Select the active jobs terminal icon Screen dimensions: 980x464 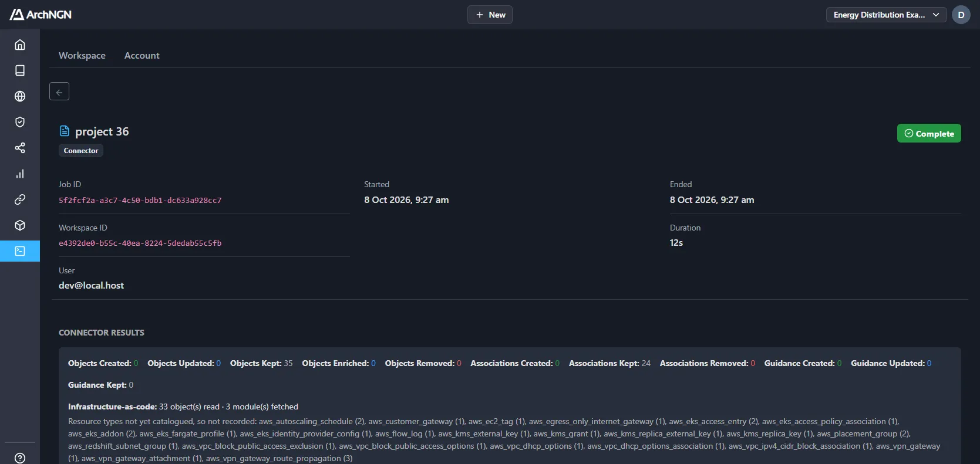[x=20, y=251]
